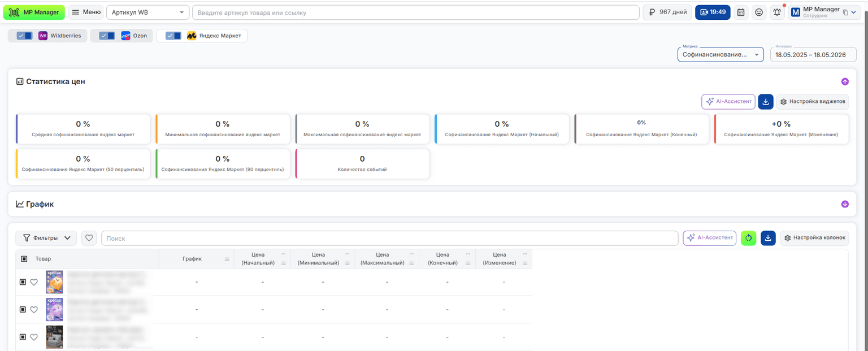Collapse Статистика цен with the purple arrow

point(845,81)
